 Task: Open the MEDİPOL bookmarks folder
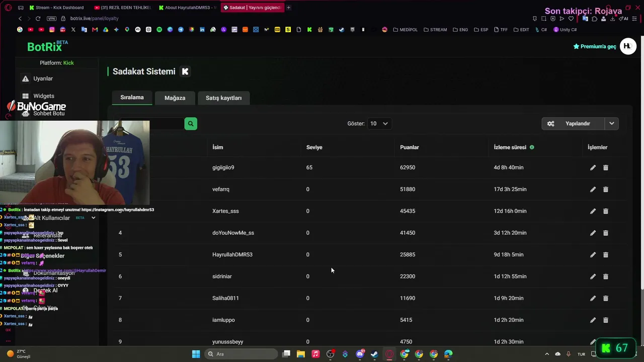point(405,30)
